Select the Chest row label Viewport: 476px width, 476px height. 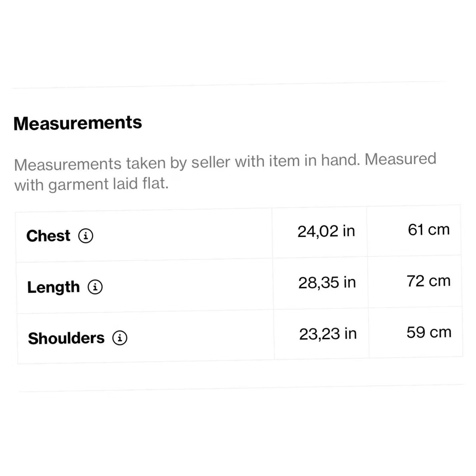coord(48,236)
